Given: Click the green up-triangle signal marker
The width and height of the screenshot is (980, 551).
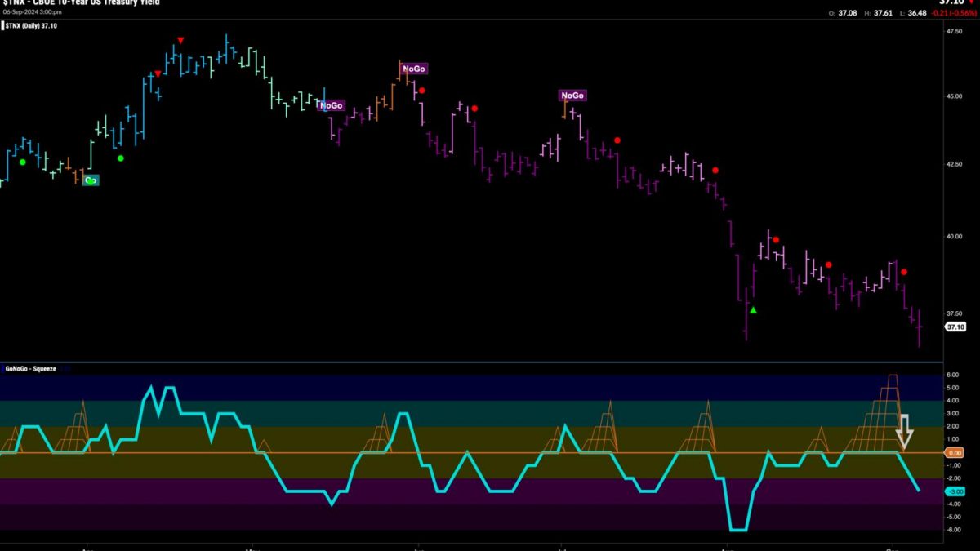Looking at the screenshot, I should point(754,310).
